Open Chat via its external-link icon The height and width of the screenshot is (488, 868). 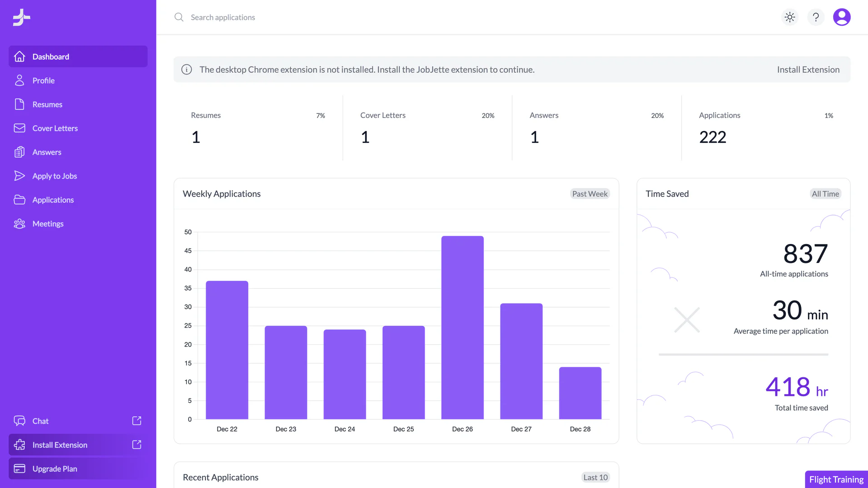(x=137, y=421)
